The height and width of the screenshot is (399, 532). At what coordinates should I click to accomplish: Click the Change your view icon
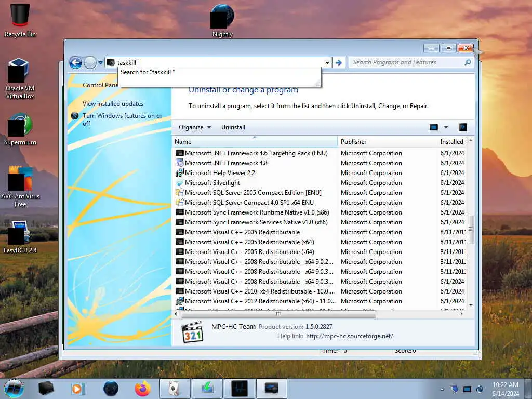click(x=434, y=127)
